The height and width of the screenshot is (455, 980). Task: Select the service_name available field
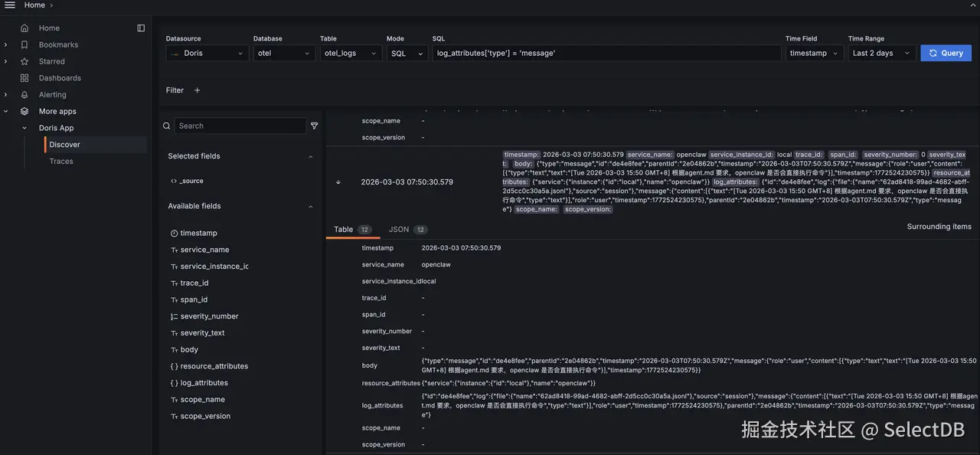[204, 250]
